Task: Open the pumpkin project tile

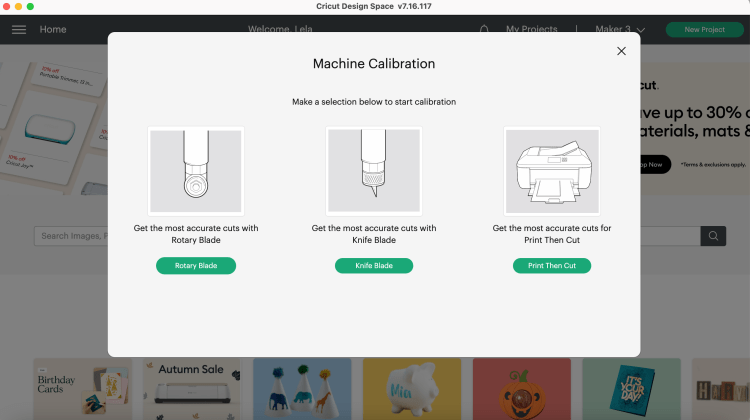Action: (522, 389)
